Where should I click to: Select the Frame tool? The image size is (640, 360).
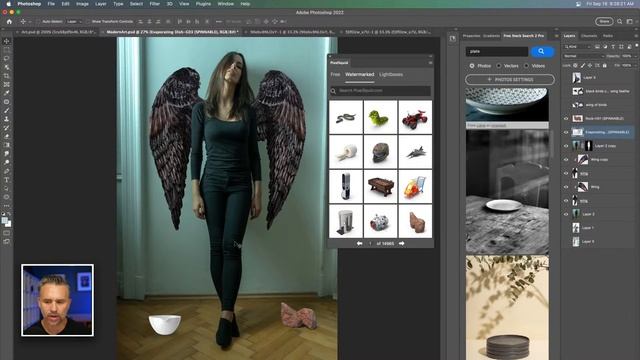[x=7, y=84]
